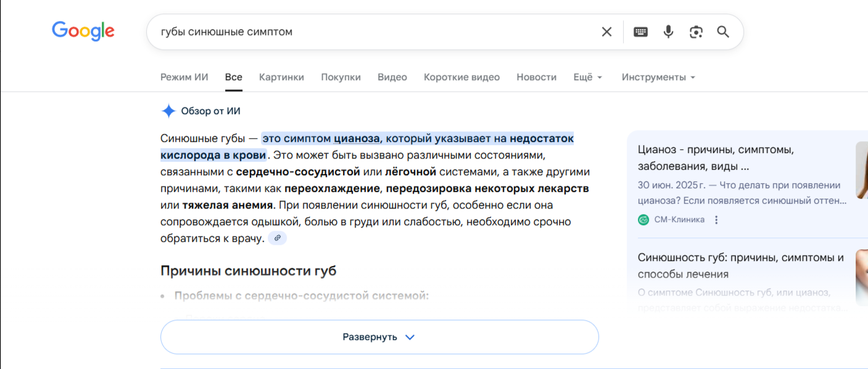The height and width of the screenshot is (369, 868).
Task: Start voice search with the microphone
Action: coord(668,32)
